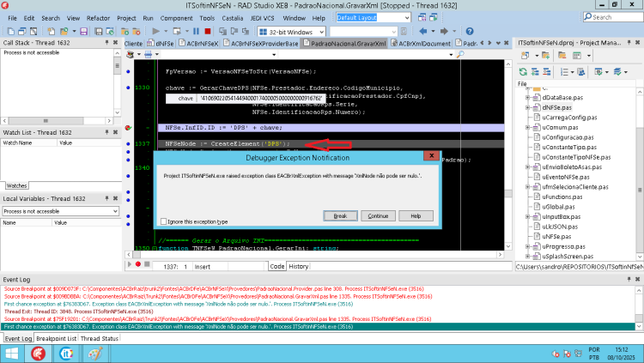The width and height of the screenshot is (644, 363).
Task: Click the Break button in the dialog
Action: coord(340,215)
